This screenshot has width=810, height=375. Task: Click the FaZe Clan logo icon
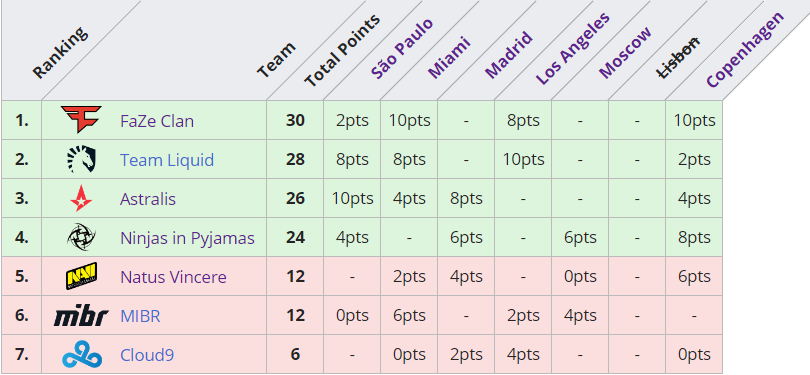(x=81, y=120)
